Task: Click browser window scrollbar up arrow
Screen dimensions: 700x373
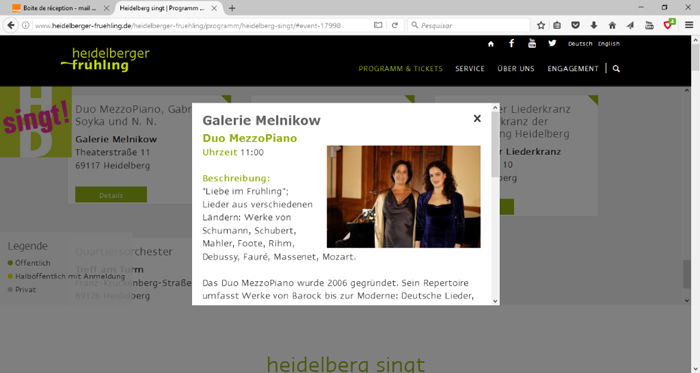Action: click(x=696, y=40)
